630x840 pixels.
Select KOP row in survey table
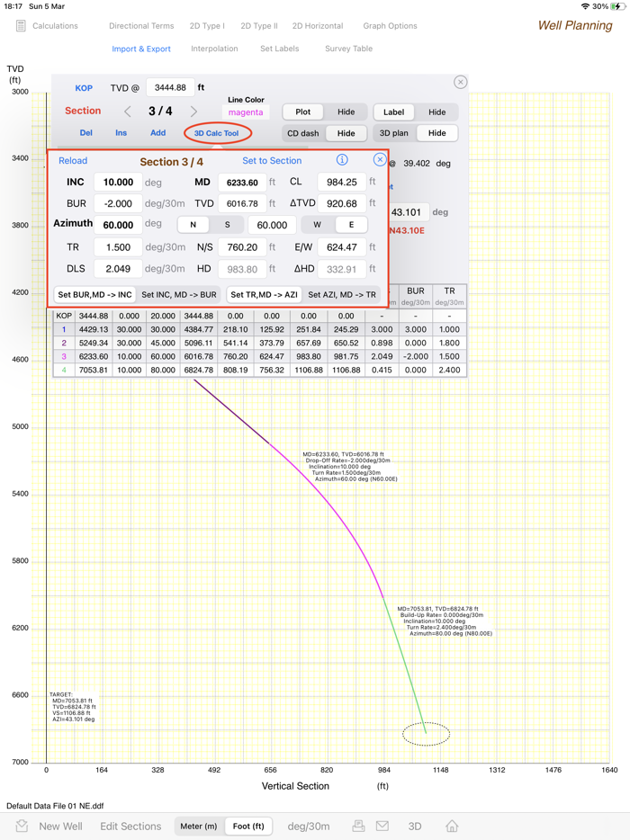(x=259, y=316)
